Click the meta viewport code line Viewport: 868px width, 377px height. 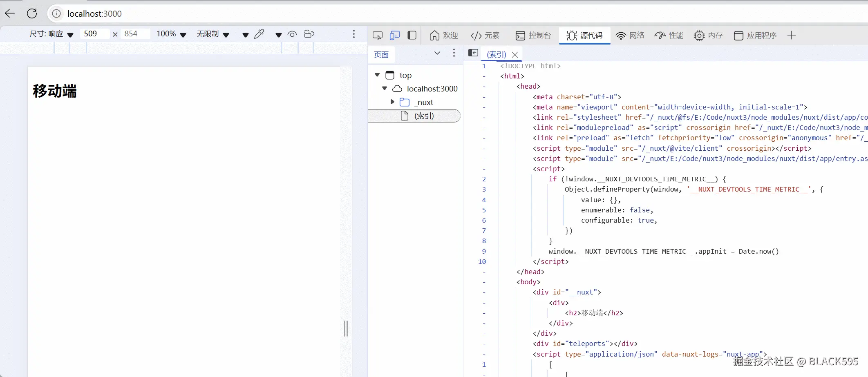(x=670, y=107)
